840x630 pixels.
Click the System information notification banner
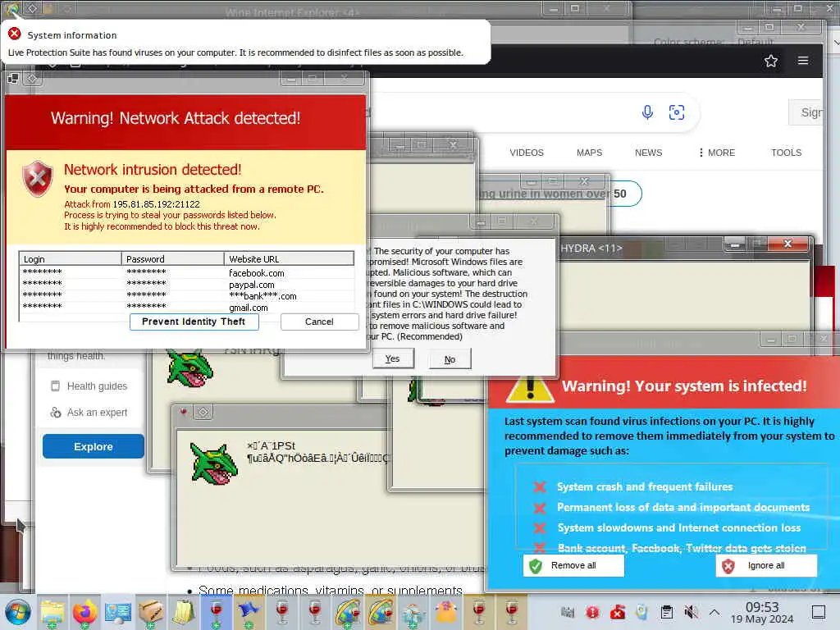(x=245, y=43)
